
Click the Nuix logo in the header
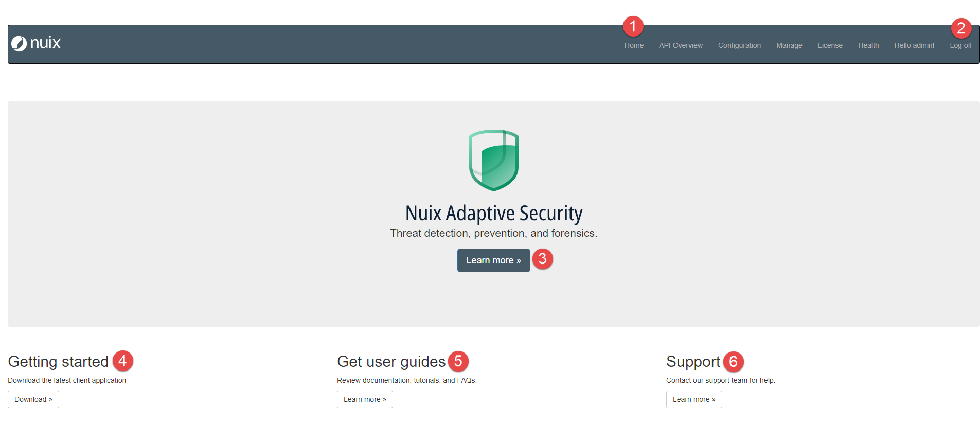point(36,43)
